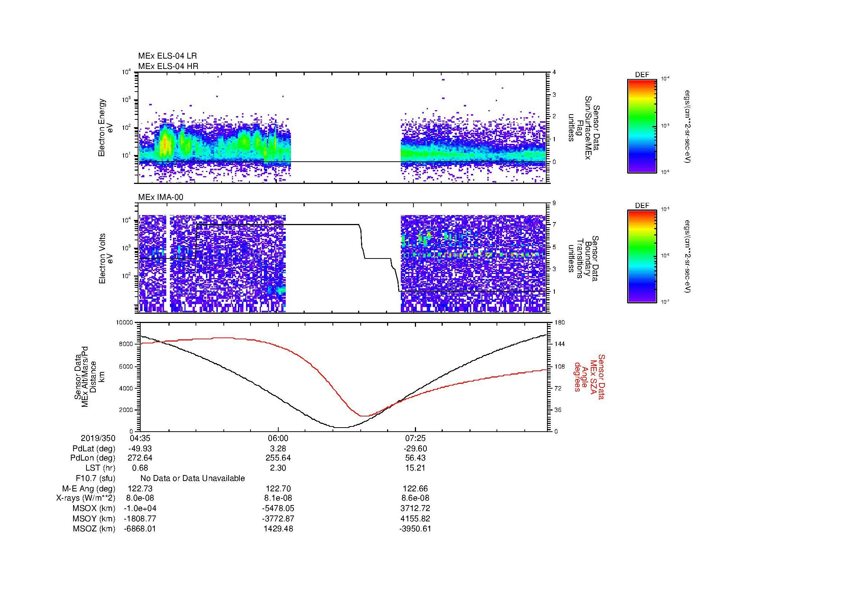Click the lower DEF color bar

coord(642,257)
